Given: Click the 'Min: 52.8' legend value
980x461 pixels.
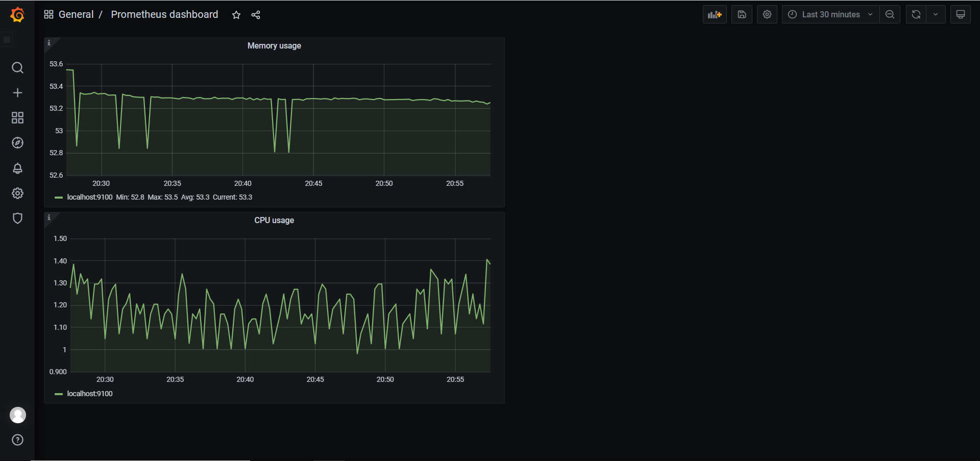Looking at the screenshot, I should [130, 197].
